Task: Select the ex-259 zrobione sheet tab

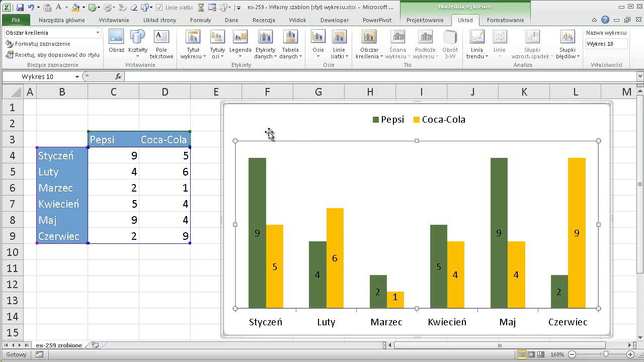Action: pos(59,345)
